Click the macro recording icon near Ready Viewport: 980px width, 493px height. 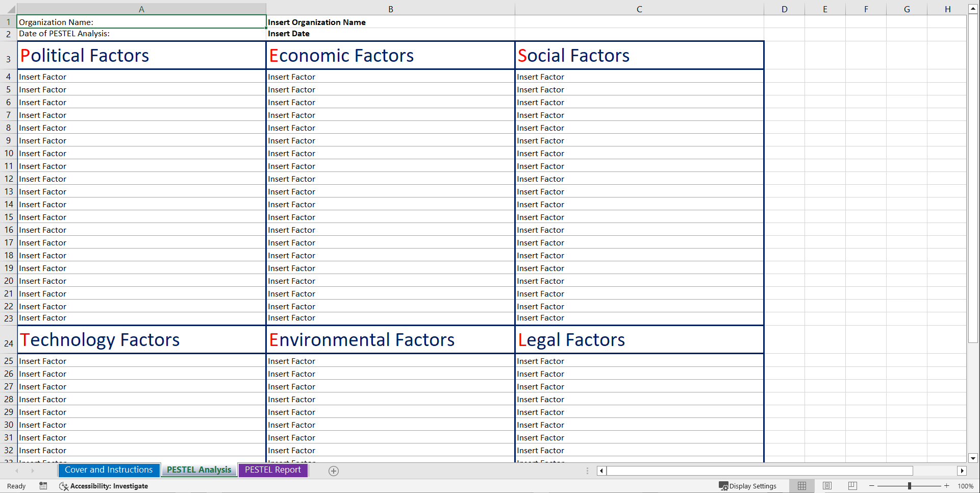click(43, 486)
